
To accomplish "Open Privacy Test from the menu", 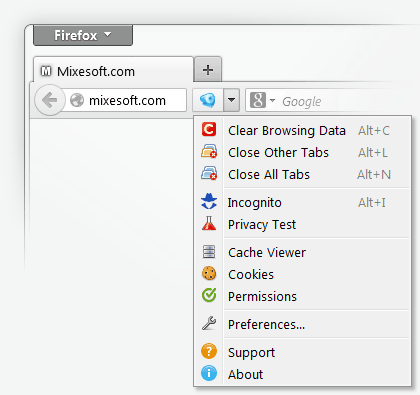I will [302, 224].
